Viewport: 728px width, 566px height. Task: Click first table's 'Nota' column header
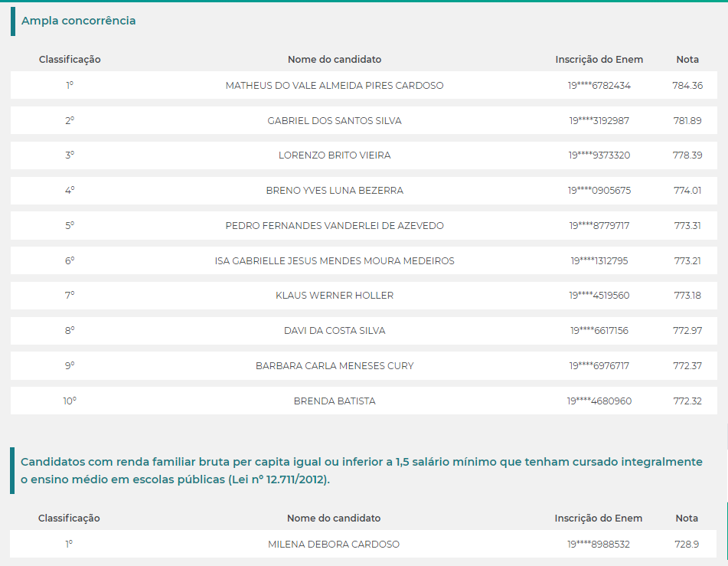point(687,60)
